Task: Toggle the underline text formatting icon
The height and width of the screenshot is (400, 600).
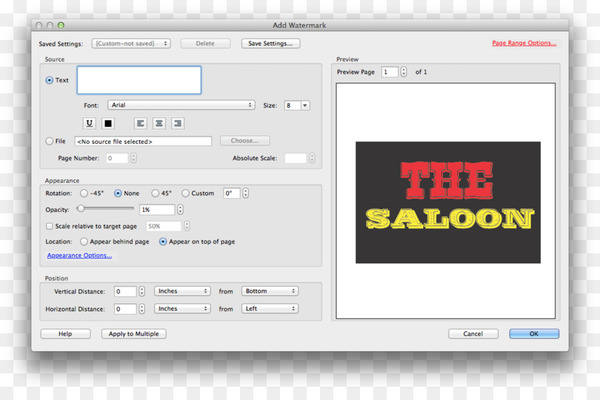Action: 89,123
